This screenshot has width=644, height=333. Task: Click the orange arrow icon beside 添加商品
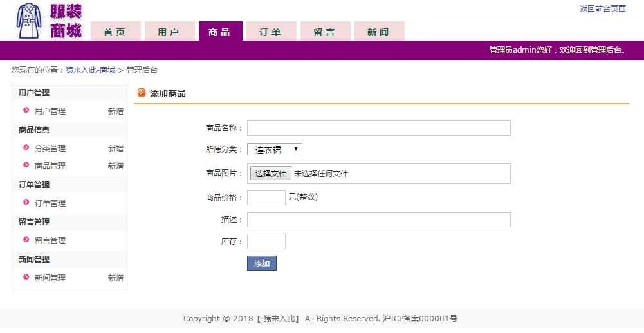[142, 93]
